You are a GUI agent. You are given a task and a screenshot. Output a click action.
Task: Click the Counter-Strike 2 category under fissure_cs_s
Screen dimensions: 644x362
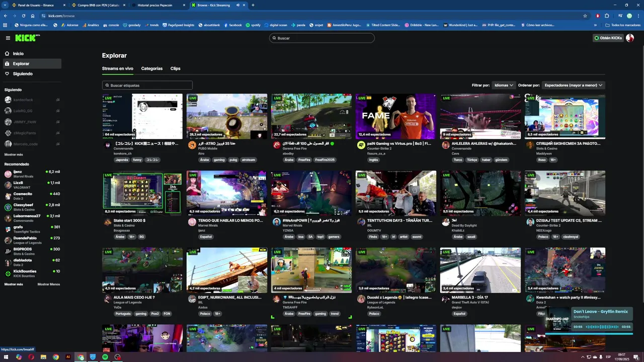[x=380, y=148]
